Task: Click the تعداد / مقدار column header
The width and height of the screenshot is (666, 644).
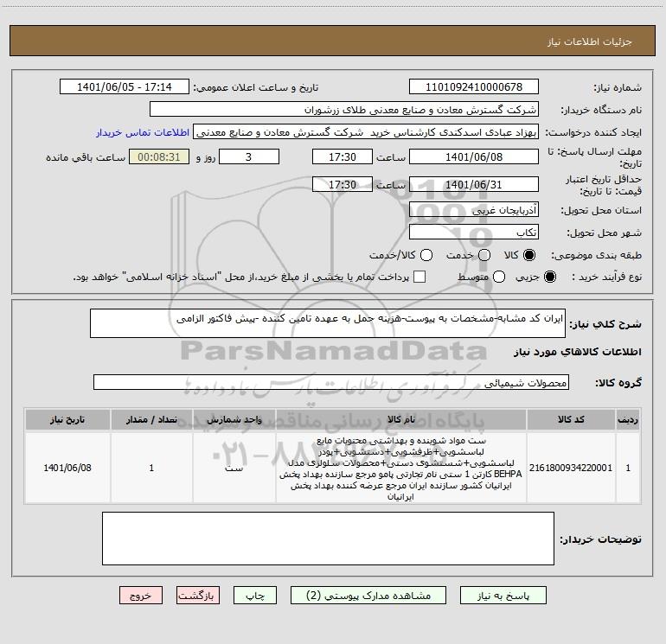Action: (151, 419)
